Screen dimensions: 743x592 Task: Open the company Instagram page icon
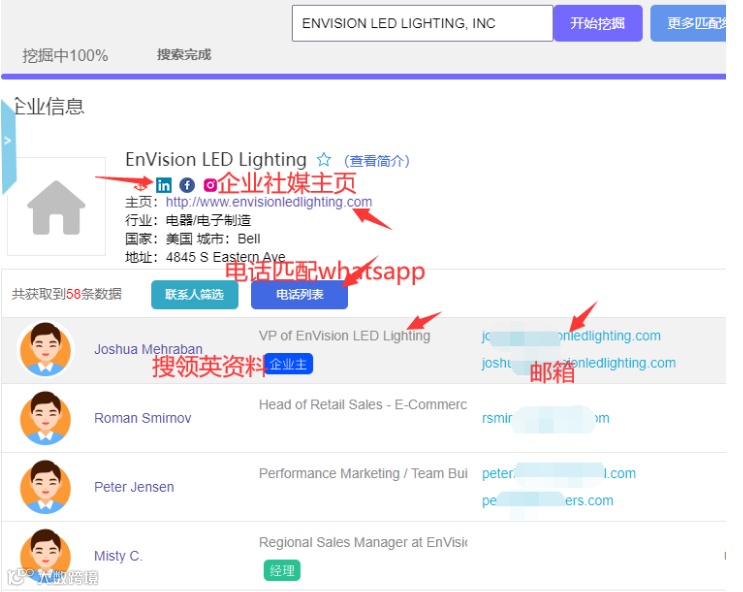point(210,185)
